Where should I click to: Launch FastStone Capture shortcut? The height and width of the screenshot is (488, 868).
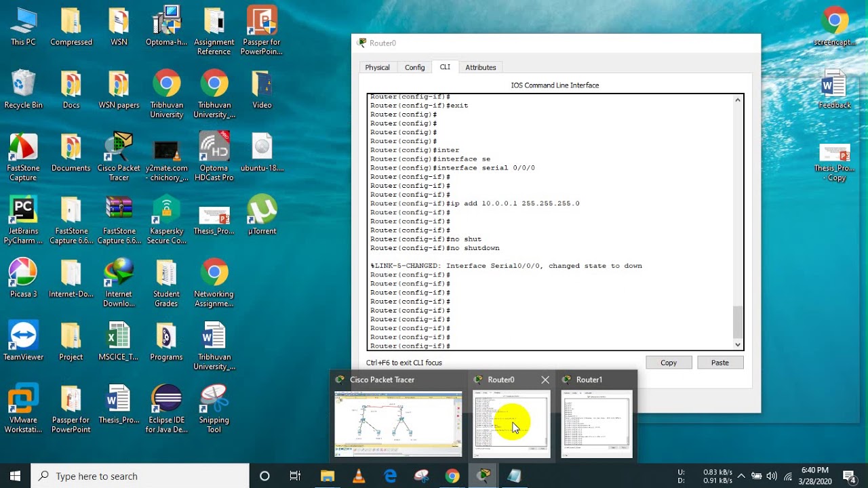click(23, 157)
